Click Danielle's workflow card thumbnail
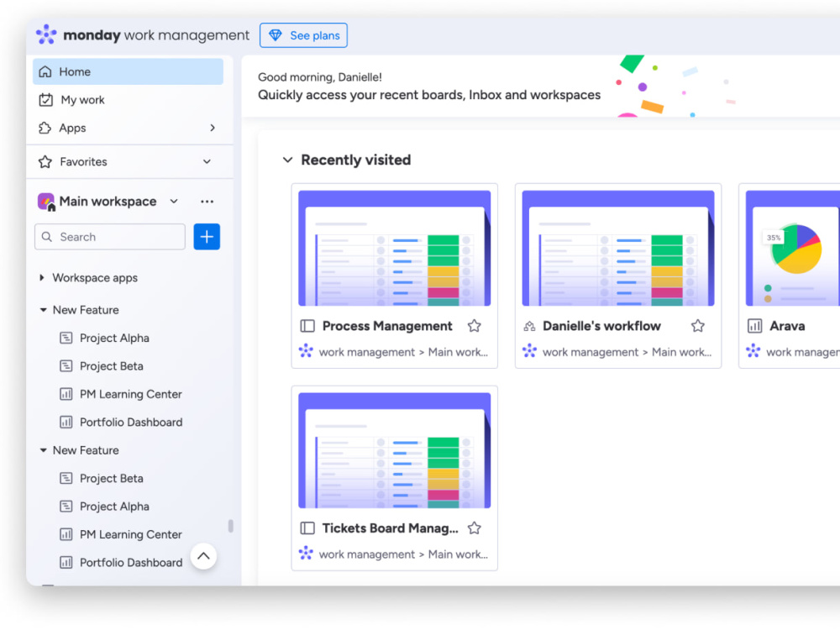This screenshot has width=840, height=630. tap(618, 248)
